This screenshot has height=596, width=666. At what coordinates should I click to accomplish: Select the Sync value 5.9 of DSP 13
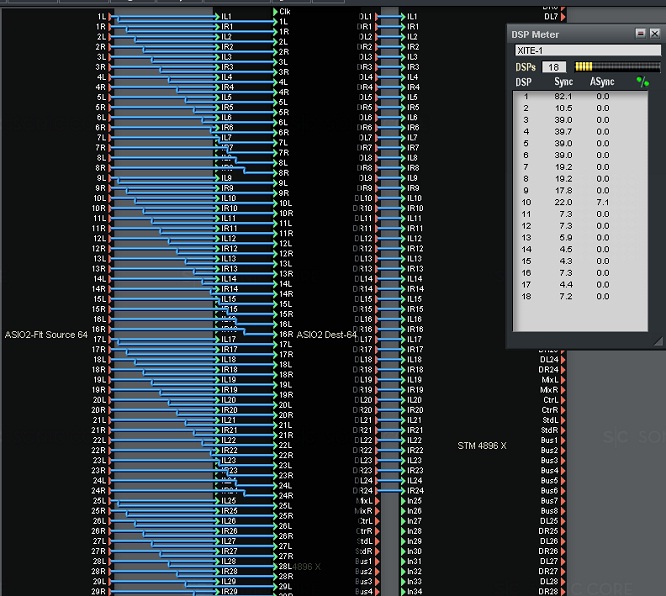point(566,237)
